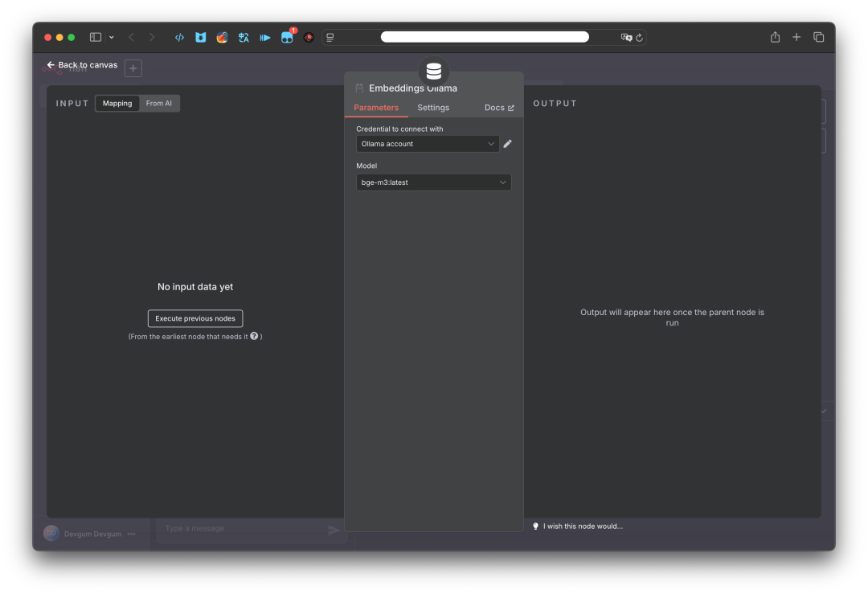Click the extension icon with red badge

(287, 37)
